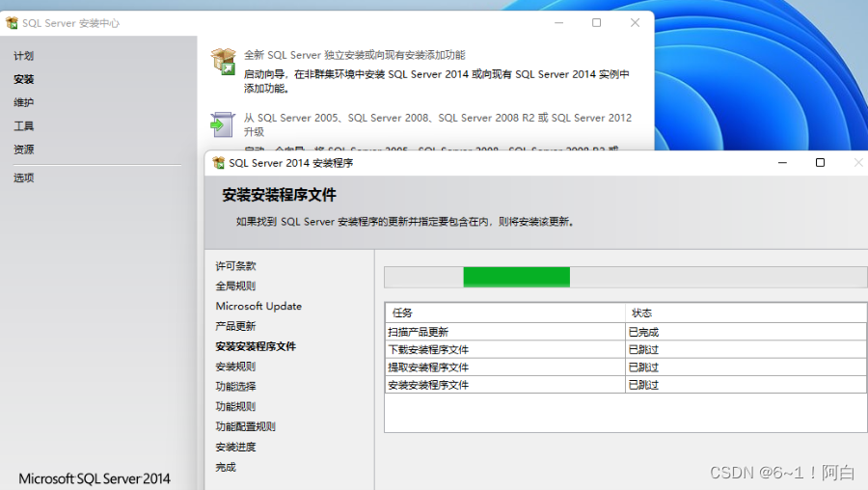Click the SQL Server 2014 安装程序 title icon
The image size is (868, 490).
pos(219,163)
